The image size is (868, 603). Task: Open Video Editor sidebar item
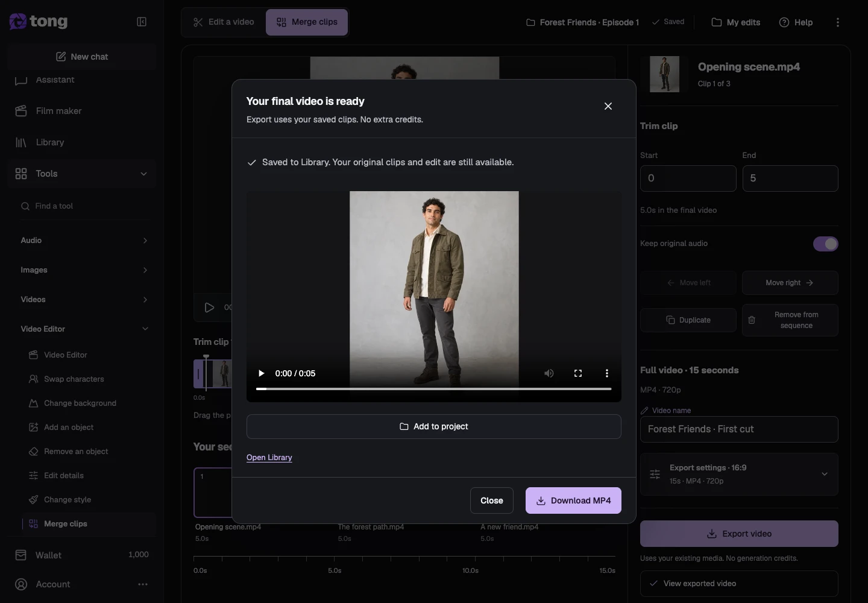point(89,355)
